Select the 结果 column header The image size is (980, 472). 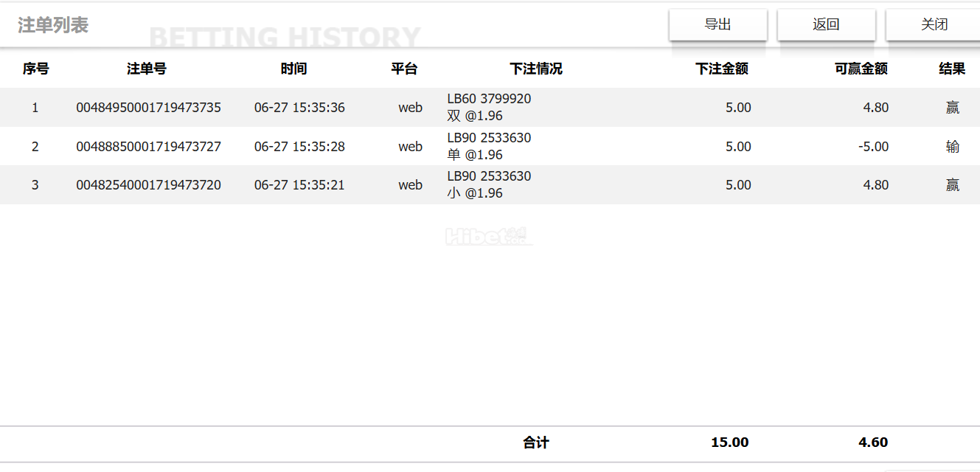point(952,69)
